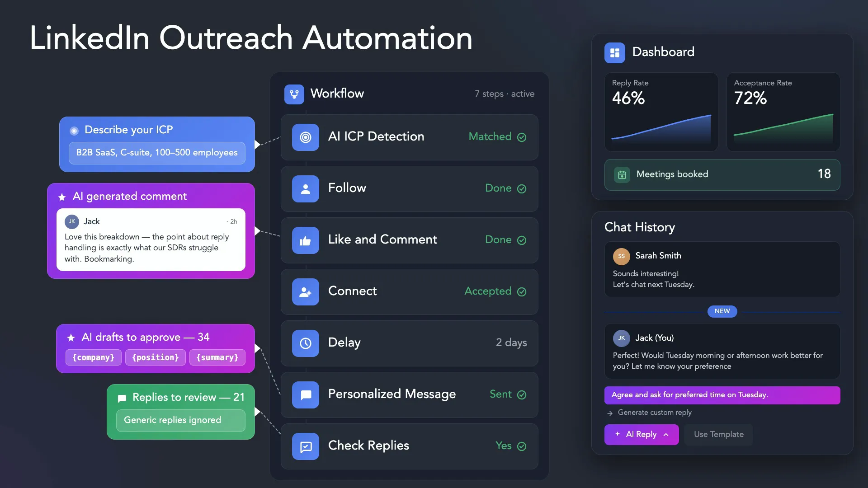
Task: Select the AI ICP Detection target icon
Action: [x=306, y=137]
